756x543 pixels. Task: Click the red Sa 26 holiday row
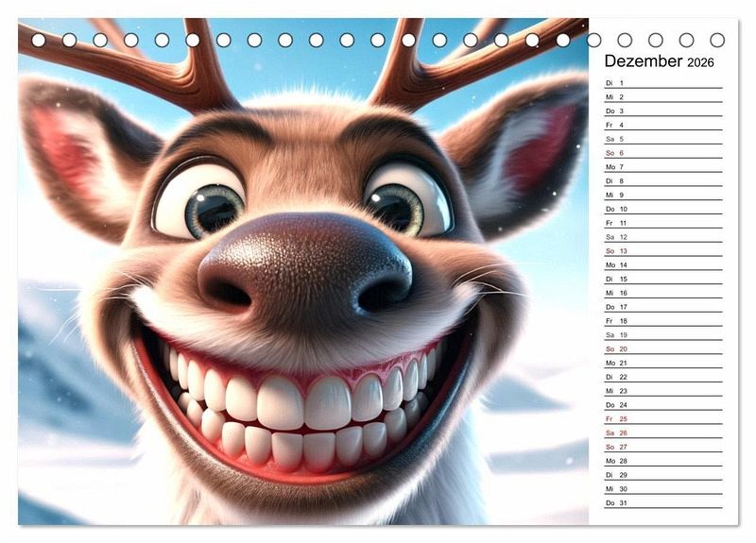coord(662,433)
